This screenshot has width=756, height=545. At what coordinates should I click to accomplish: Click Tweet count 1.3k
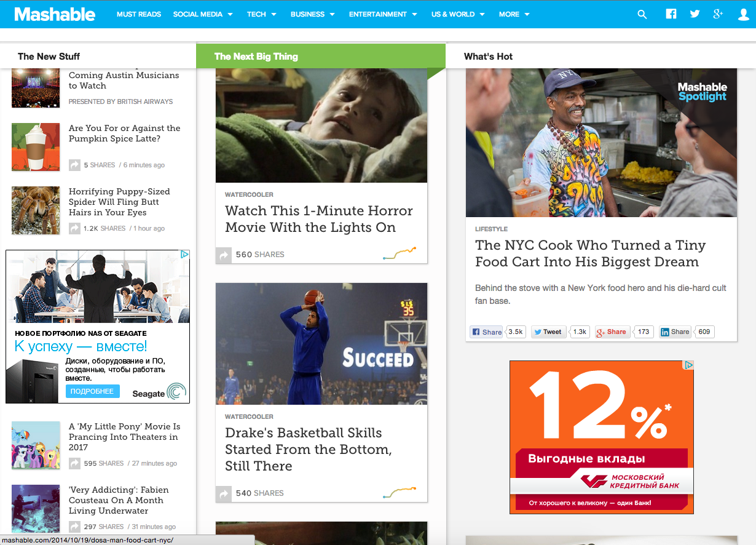(x=580, y=332)
